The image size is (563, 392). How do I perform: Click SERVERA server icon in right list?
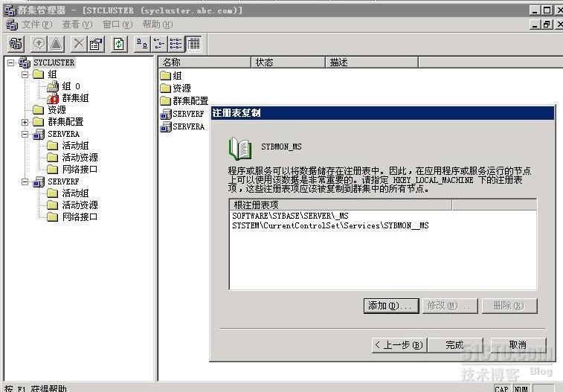166,126
